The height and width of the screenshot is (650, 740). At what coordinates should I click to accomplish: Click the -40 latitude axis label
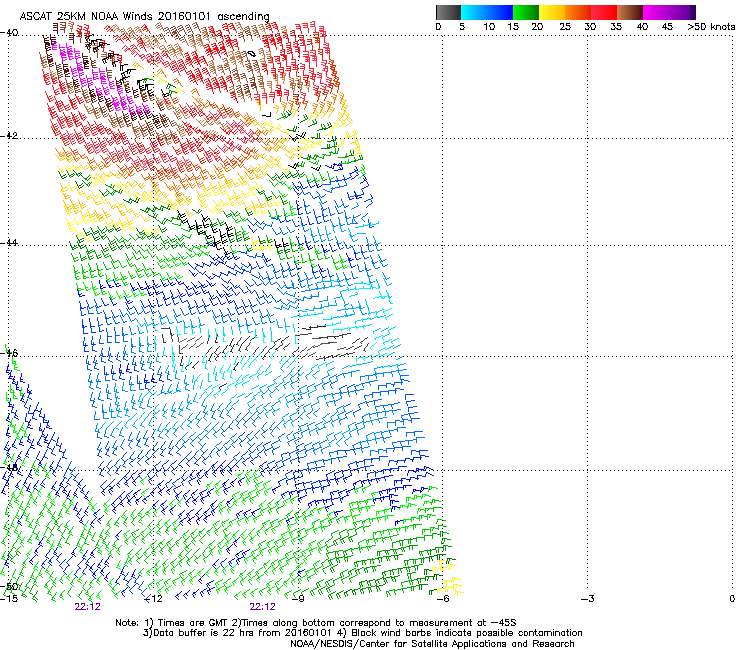tap(9, 32)
